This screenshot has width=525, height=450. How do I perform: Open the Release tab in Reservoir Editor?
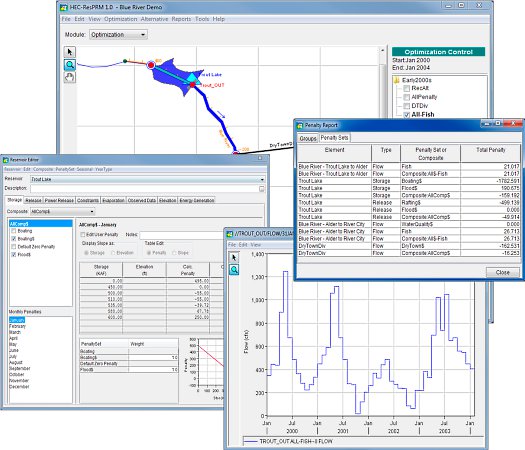click(x=33, y=200)
